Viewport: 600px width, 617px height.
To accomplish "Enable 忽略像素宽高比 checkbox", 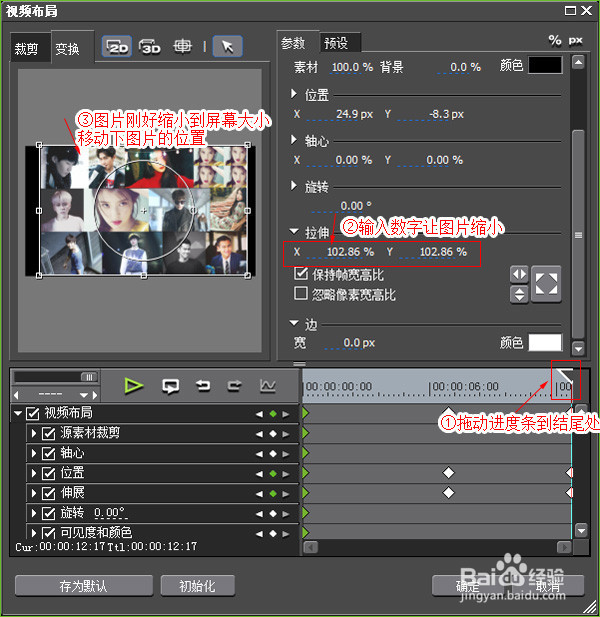I will 301,293.
